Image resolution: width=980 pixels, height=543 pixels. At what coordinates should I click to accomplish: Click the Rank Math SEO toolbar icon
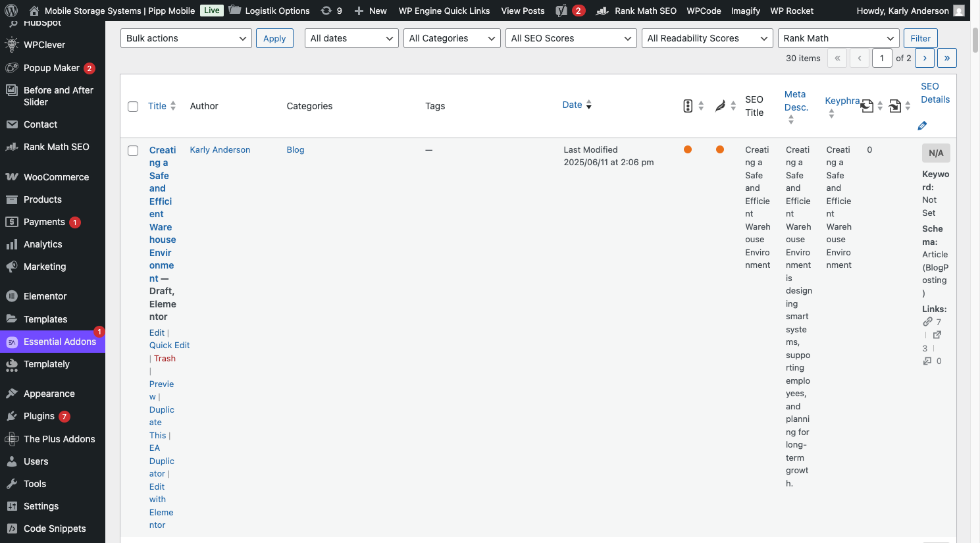tap(602, 11)
